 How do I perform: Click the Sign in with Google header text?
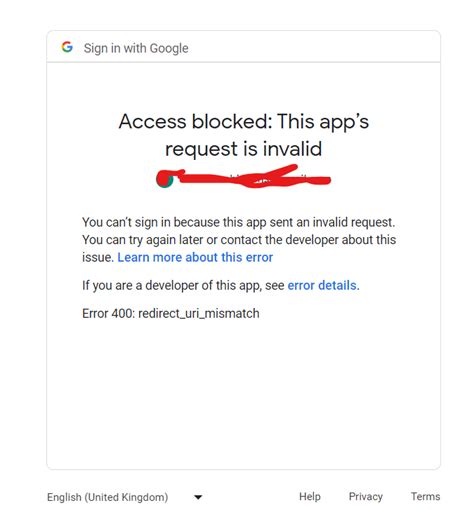click(x=136, y=48)
